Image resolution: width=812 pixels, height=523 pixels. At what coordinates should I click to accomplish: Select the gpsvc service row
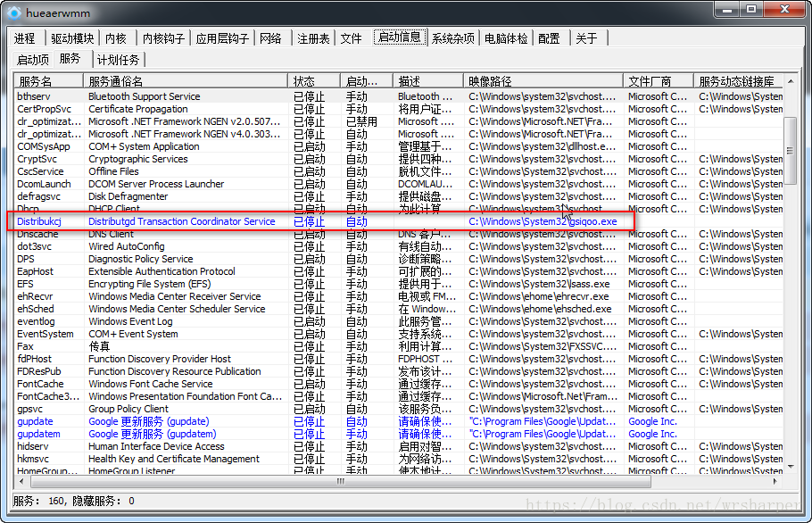(x=399, y=409)
